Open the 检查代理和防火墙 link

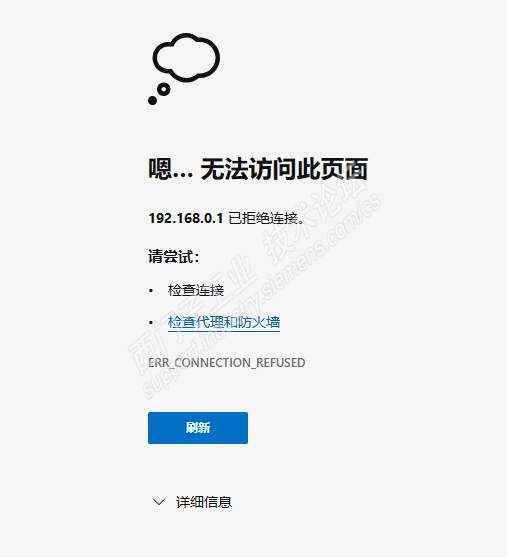tap(225, 324)
